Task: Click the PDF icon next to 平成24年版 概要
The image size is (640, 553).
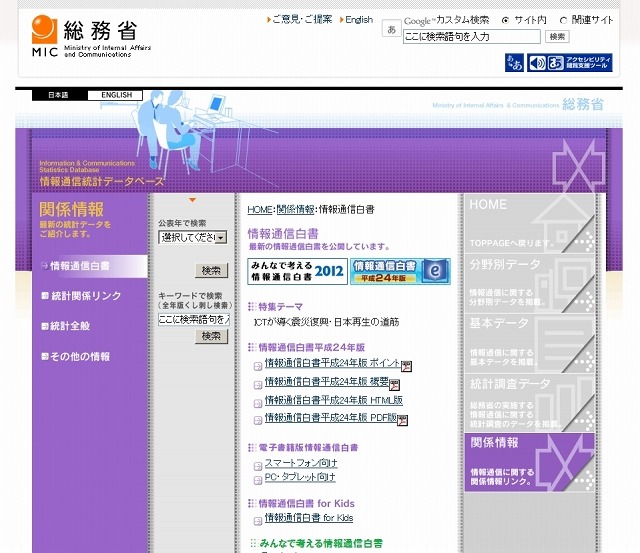Action: click(394, 384)
